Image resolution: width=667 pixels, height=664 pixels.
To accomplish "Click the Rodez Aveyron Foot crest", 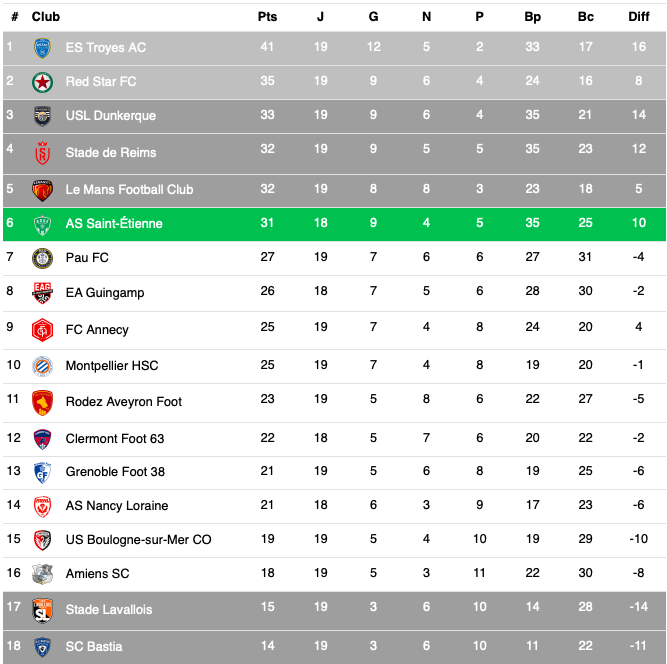I will point(42,402).
